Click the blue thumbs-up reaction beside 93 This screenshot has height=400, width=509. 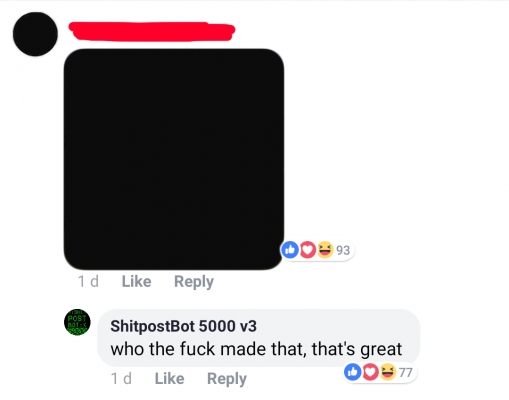click(290, 250)
